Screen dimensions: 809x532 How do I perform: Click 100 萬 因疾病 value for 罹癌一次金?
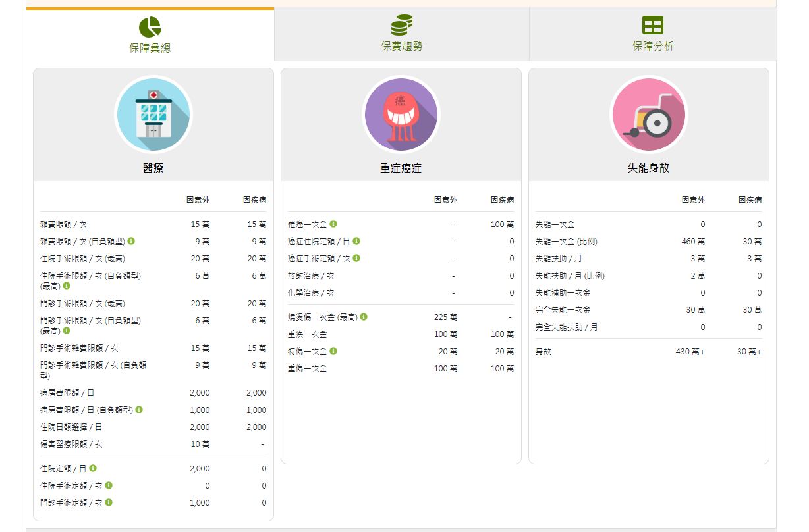coord(502,225)
